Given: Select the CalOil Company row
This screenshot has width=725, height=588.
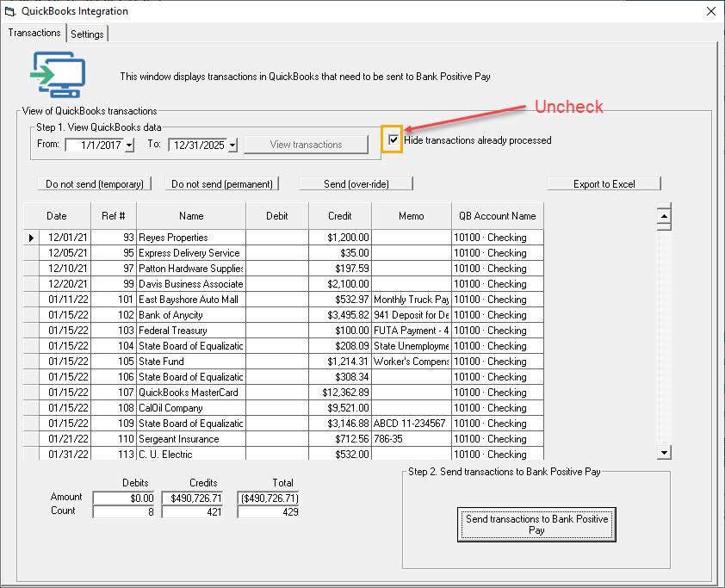Looking at the screenshot, I should coord(283,408).
